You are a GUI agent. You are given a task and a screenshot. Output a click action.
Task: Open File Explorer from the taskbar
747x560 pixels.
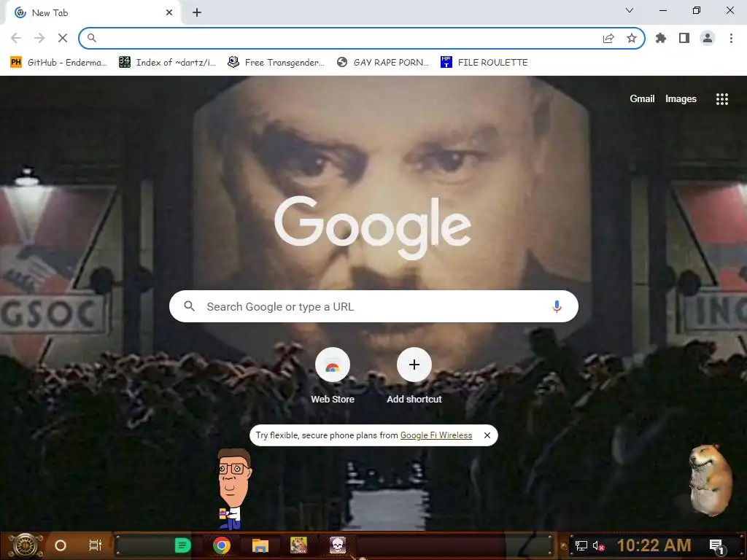click(x=260, y=545)
